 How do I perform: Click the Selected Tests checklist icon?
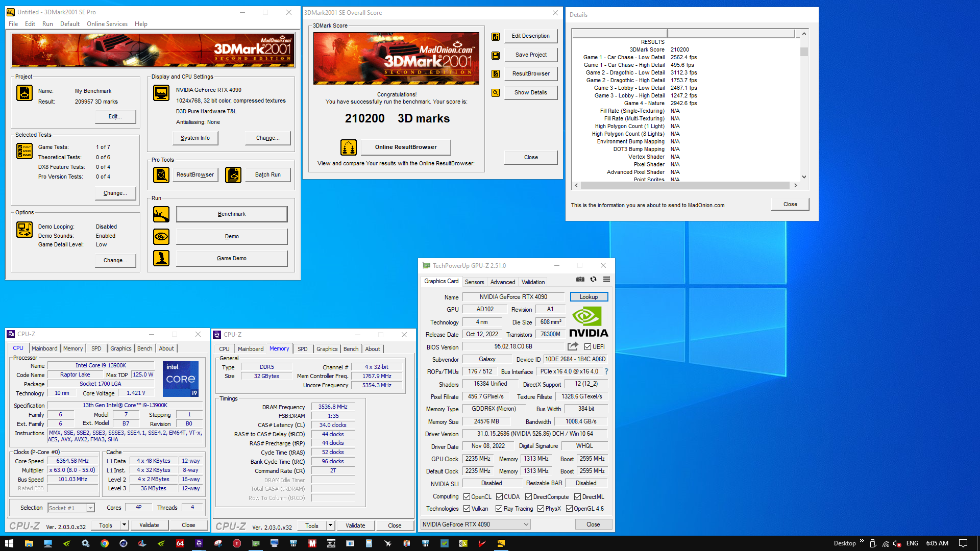pos(24,151)
